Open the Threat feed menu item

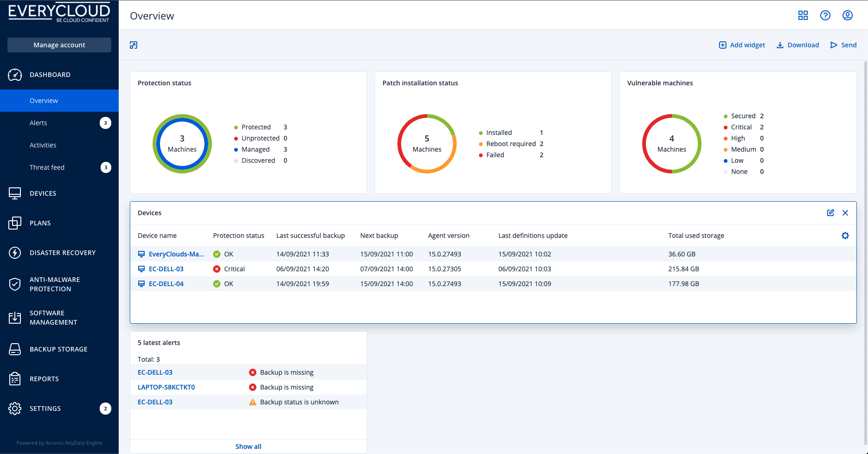tap(59, 167)
